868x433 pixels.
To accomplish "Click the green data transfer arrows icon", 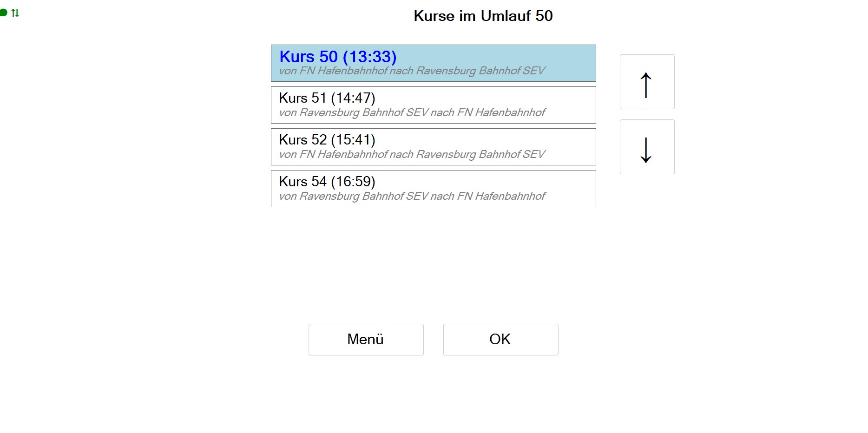I will tap(15, 13).
